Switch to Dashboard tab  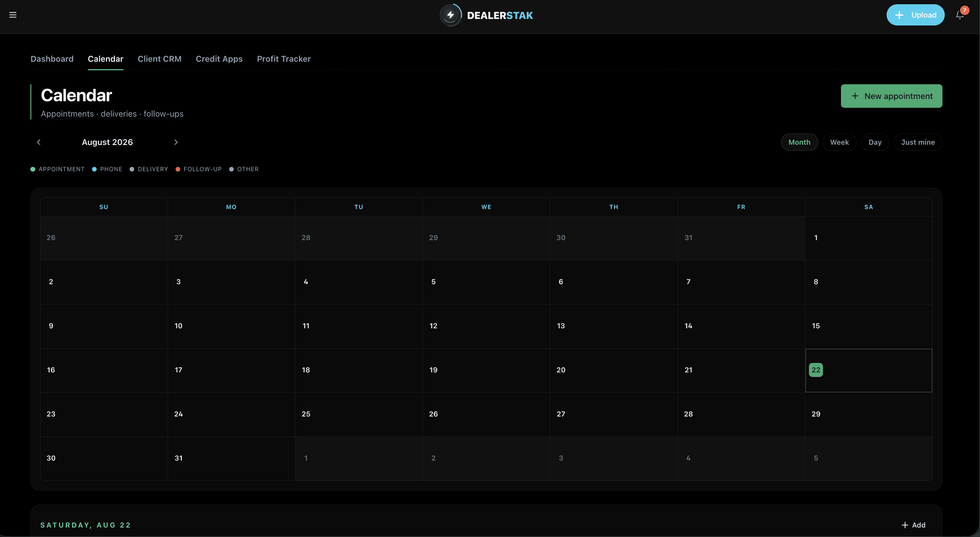(52, 59)
